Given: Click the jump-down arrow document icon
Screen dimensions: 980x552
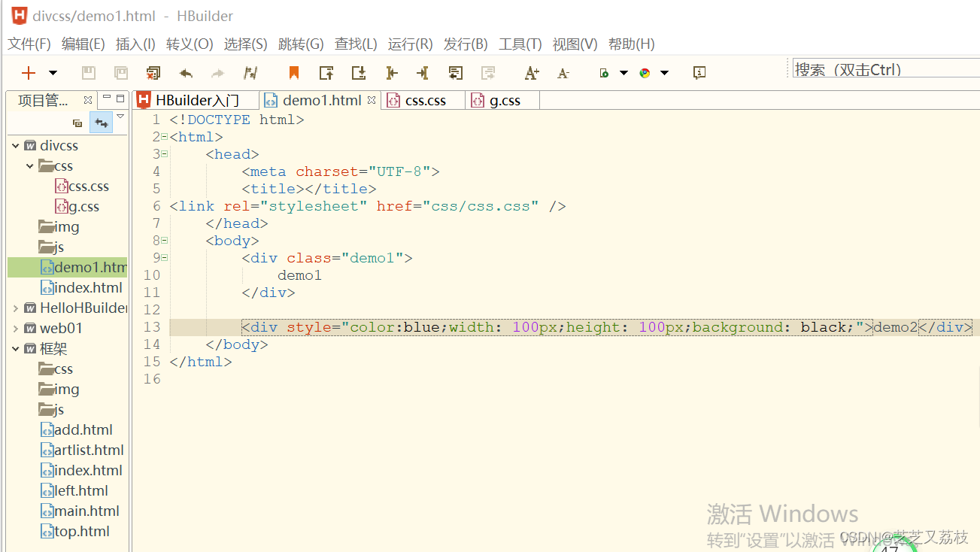Looking at the screenshot, I should click(359, 73).
